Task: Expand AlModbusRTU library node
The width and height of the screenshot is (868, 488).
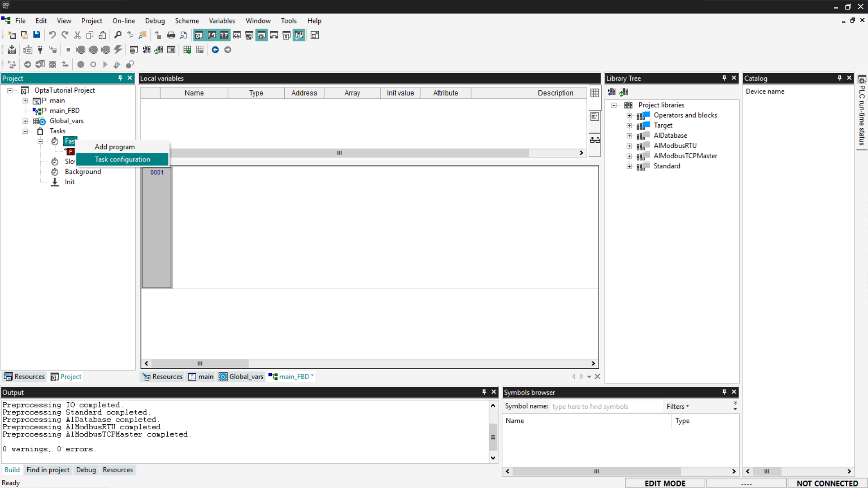Action: [x=629, y=146]
